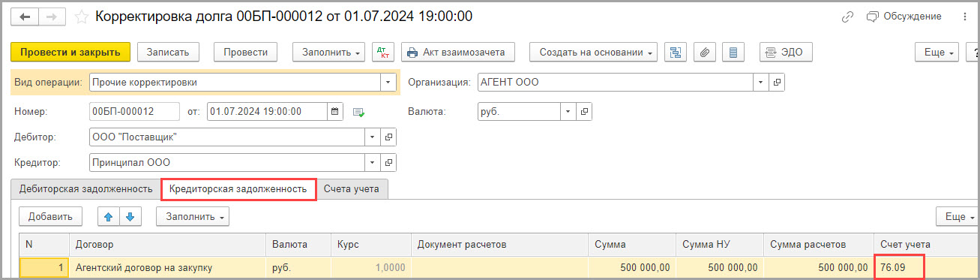Open Создать на основании dropdown menu
The image size is (980, 280).
[x=593, y=53]
